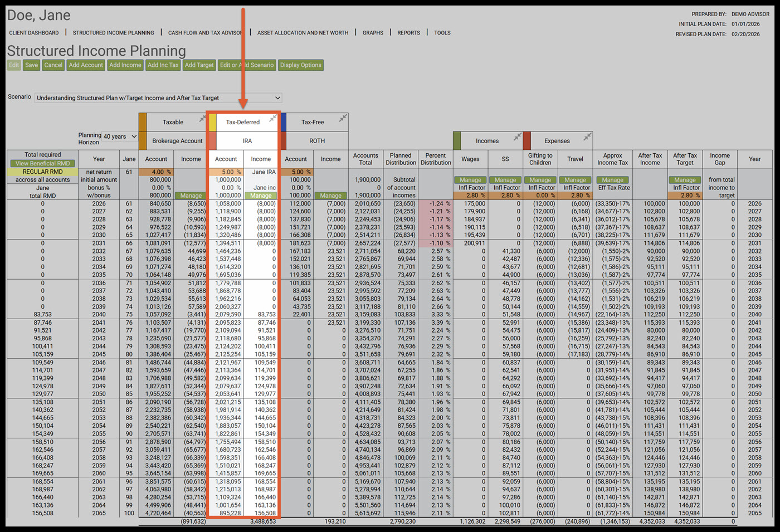Image resolution: width=780 pixels, height=532 pixels.
Task: Click the Brokerage Account color swatch
Action: (x=143, y=141)
